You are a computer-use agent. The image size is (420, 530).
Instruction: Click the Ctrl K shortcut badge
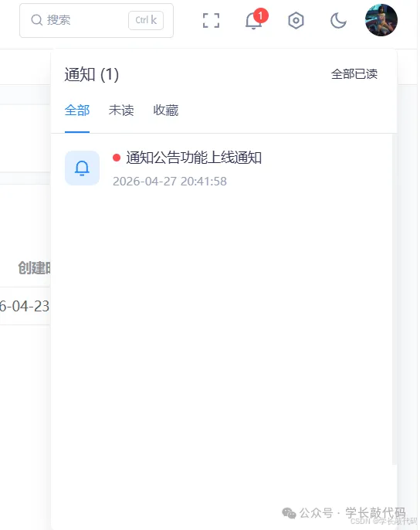146,20
